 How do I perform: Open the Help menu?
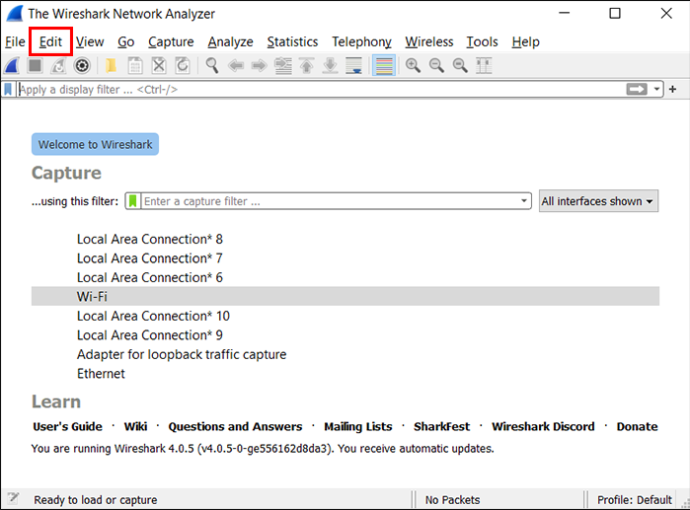coord(525,42)
